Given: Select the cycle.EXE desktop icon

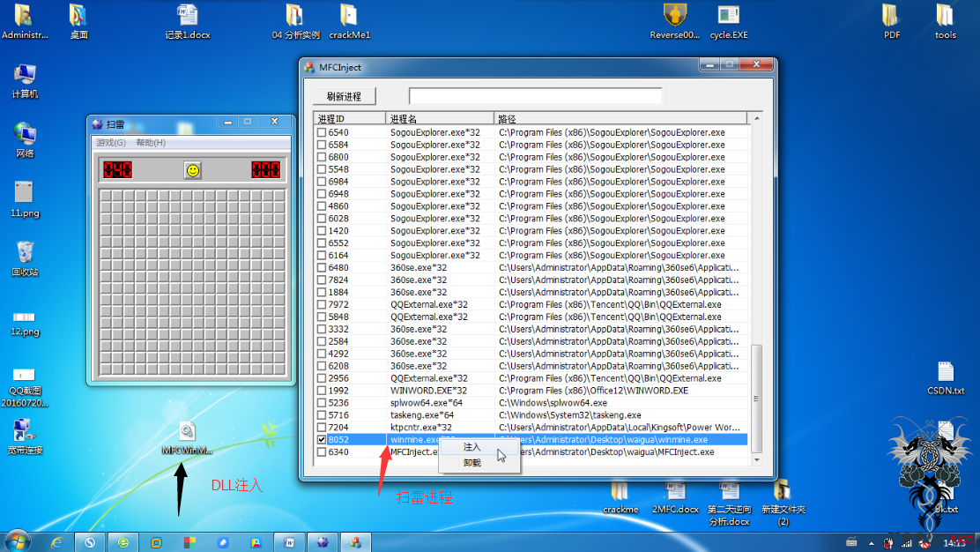Looking at the screenshot, I should (728, 20).
